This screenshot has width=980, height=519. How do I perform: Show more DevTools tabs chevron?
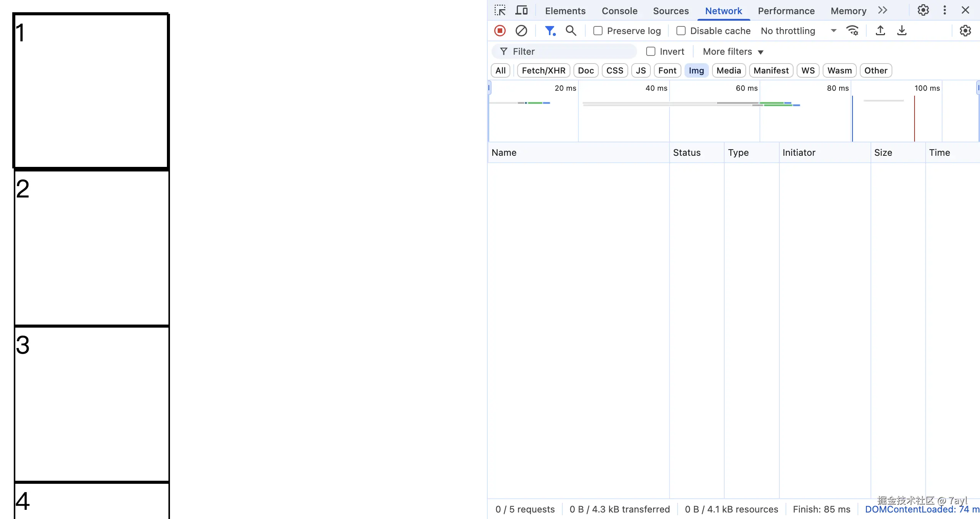click(883, 10)
